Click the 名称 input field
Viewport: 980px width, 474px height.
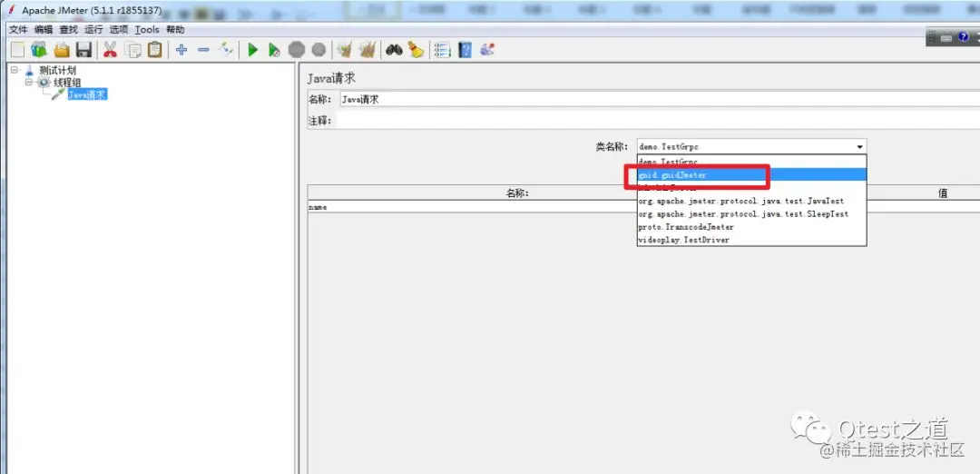[x=660, y=99]
